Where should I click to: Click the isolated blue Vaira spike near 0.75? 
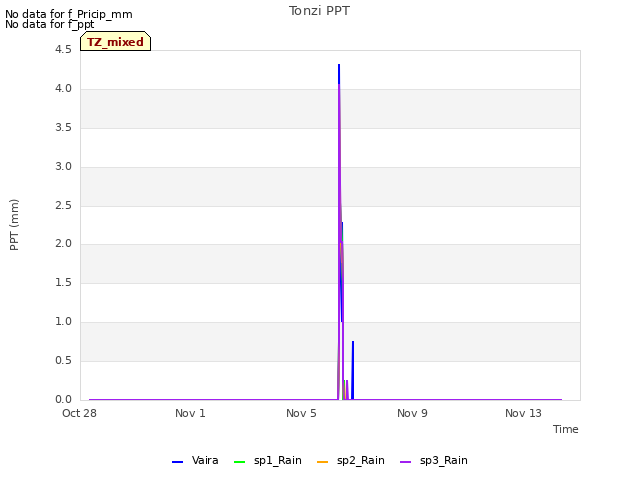[x=353, y=370]
